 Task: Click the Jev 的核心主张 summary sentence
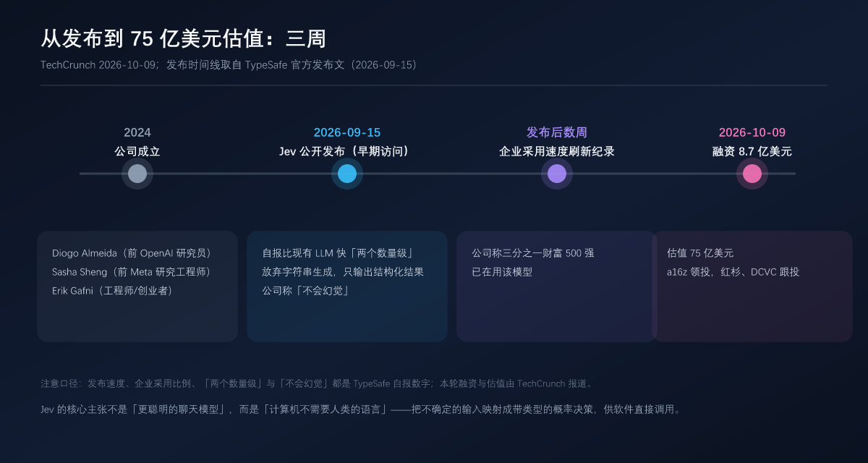click(361, 409)
